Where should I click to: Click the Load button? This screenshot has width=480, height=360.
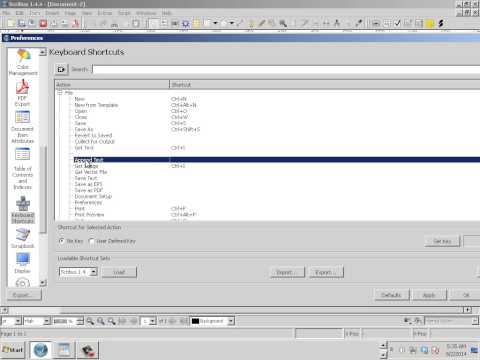tap(119, 272)
